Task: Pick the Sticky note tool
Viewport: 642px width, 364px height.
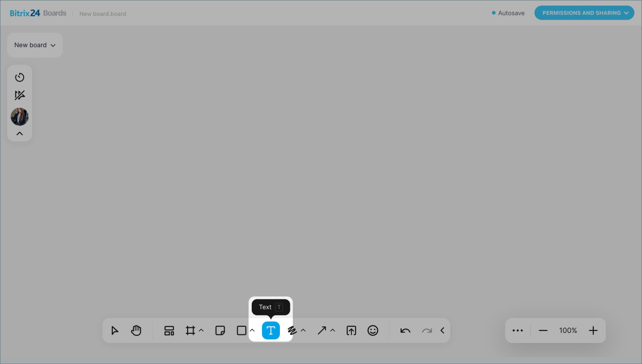Action: pyautogui.click(x=220, y=330)
